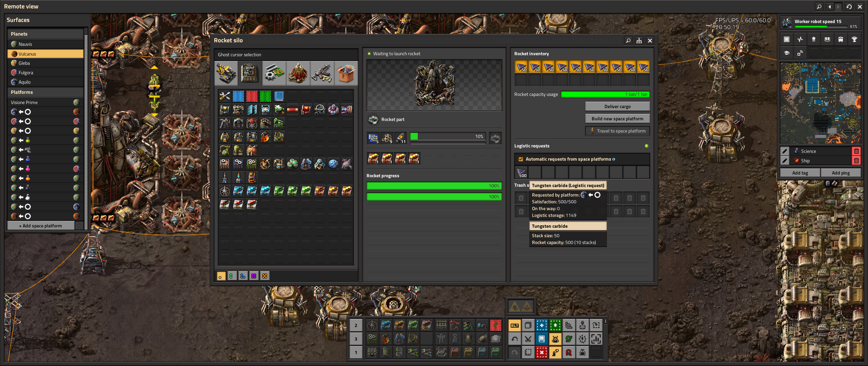868x366 pixels.
Task: Open the unsorted box item group tab
Action: pos(346,73)
